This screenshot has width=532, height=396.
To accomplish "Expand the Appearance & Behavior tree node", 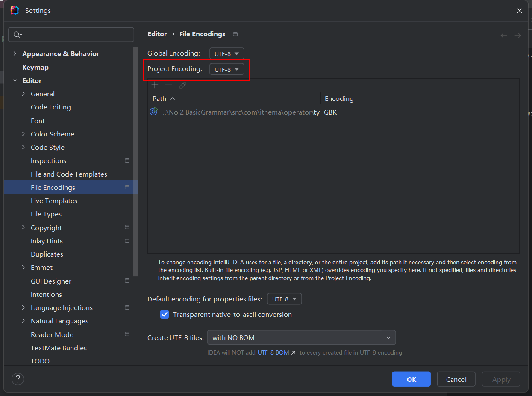I will pos(15,53).
